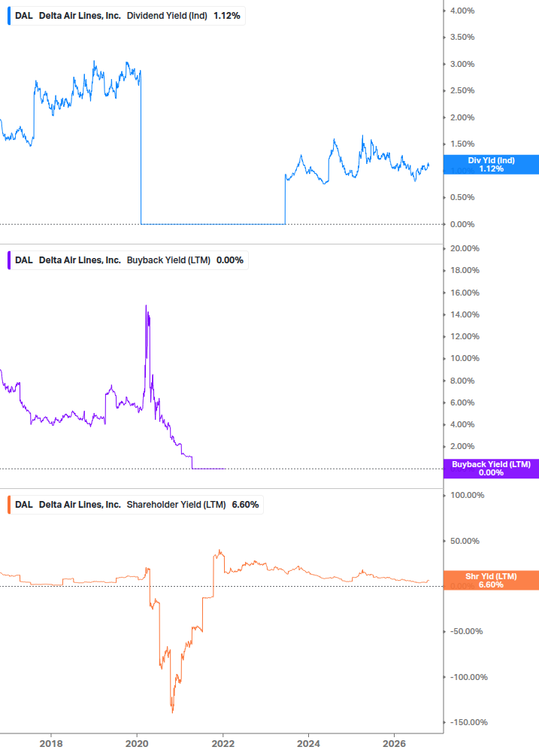Click the -150.00% tick on the shareholder yield axis
Image resolution: width=539 pixels, height=756 pixels.
[468, 722]
